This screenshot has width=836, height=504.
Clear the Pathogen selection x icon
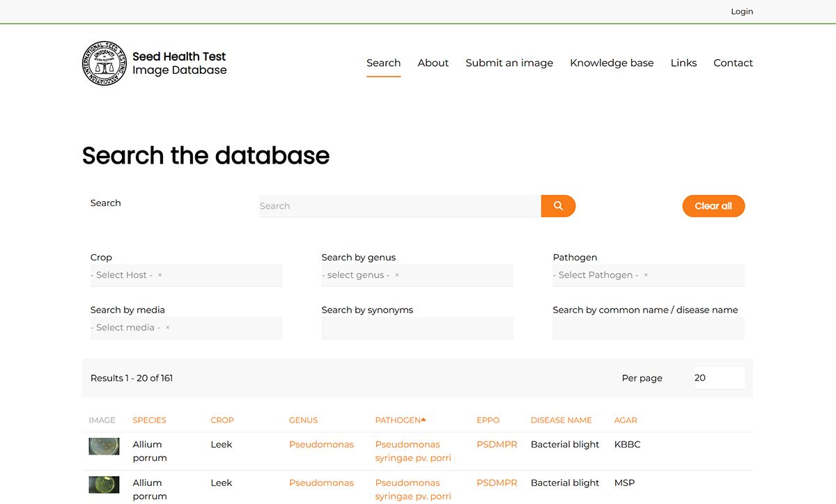coord(646,275)
